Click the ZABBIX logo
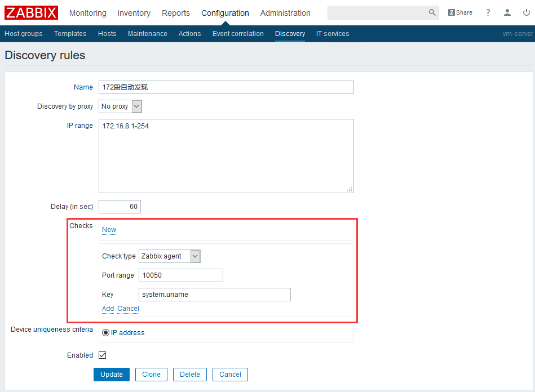The width and height of the screenshot is (535, 392). (x=31, y=12)
